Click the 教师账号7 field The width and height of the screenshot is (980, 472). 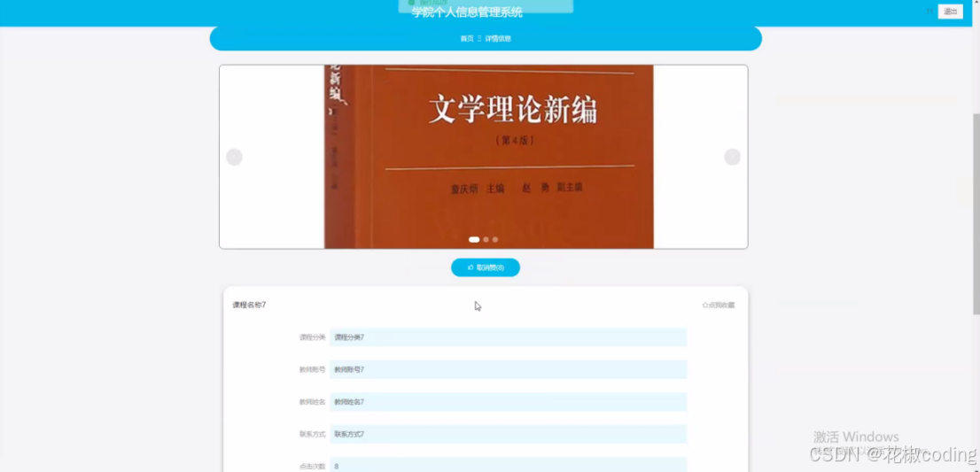(x=508, y=369)
